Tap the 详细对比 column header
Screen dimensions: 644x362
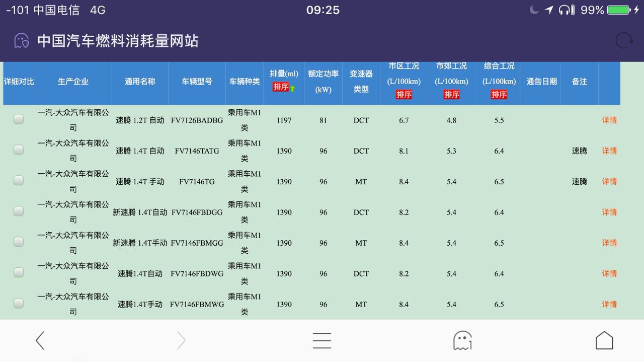point(19,82)
